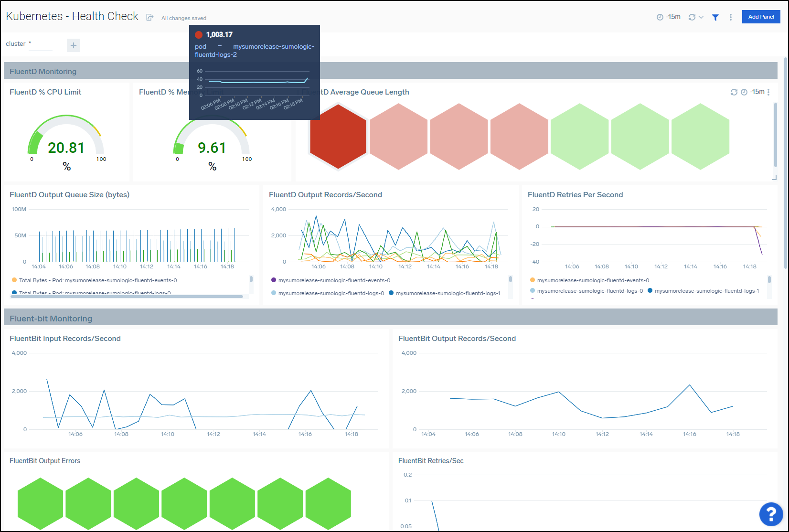Click the Fluent-bit Monitoring section header
This screenshot has width=789, height=532.
click(x=391, y=318)
